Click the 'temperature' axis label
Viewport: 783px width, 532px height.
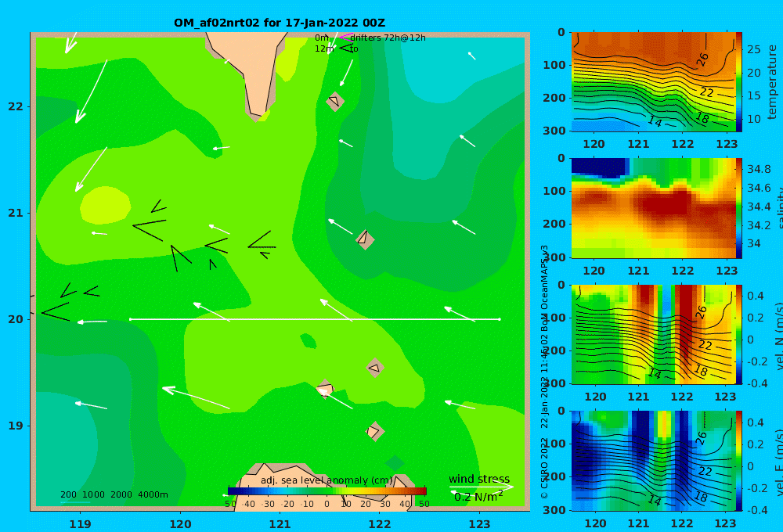pos(772,82)
